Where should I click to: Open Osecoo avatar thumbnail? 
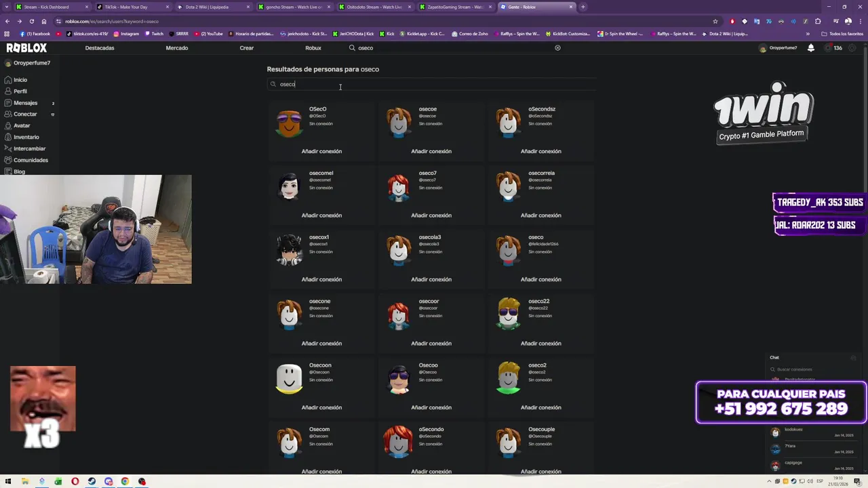[x=399, y=379]
